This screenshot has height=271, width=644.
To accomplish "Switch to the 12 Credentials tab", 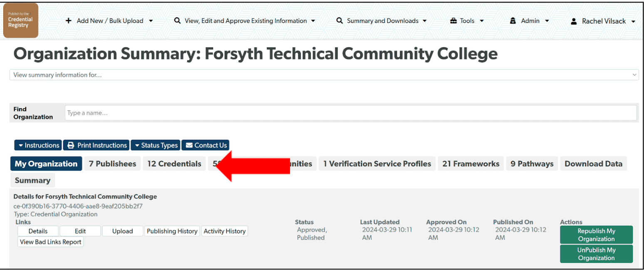I will point(174,164).
